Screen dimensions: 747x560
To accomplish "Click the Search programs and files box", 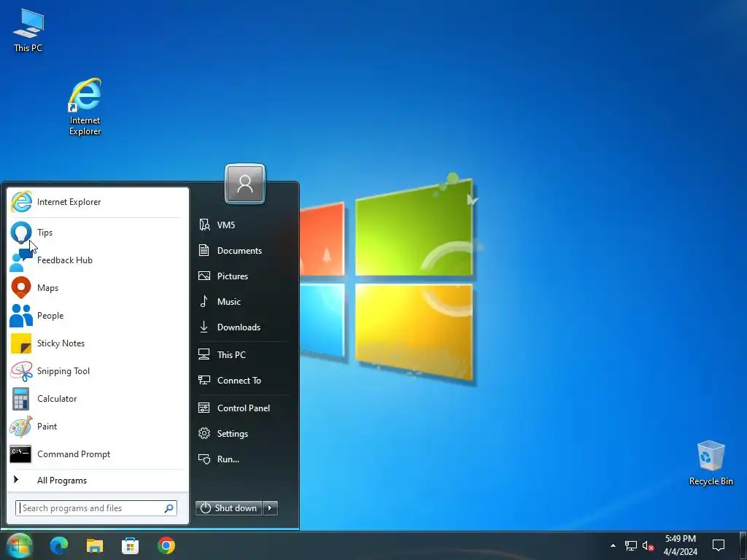I will click(96, 508).
